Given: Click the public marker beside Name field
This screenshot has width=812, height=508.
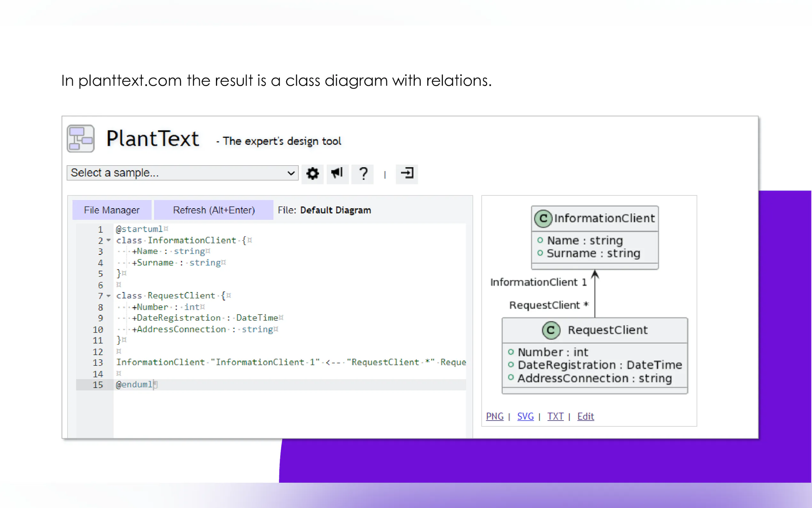Looking at the screenshot, I should (540, 240).
